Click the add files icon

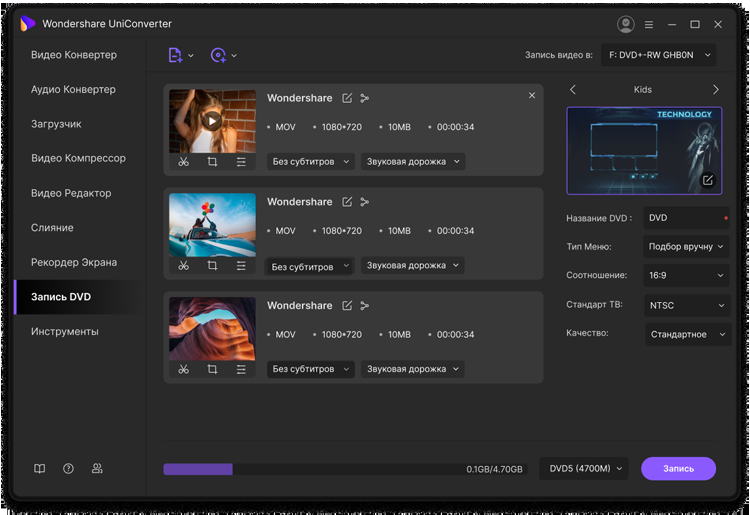pos(175,55)
